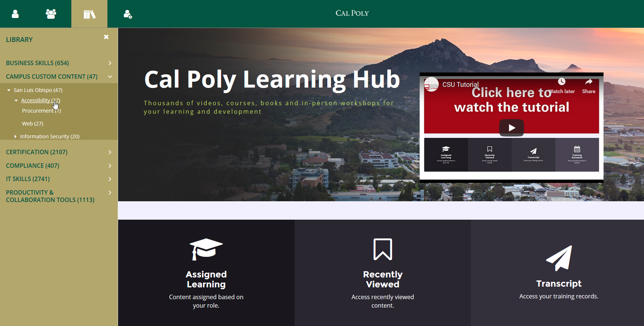Click the bookmark Recently Viewed icon
Image resolution: width=644 pixels, height=326 pixels.
[x=383, y=249]
